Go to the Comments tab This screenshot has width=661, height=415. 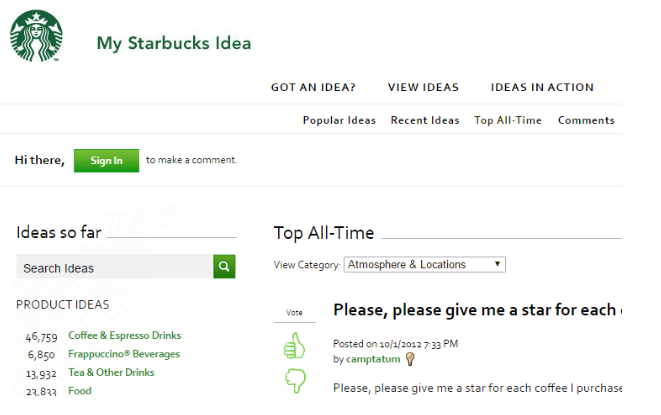tap(586, 120)
